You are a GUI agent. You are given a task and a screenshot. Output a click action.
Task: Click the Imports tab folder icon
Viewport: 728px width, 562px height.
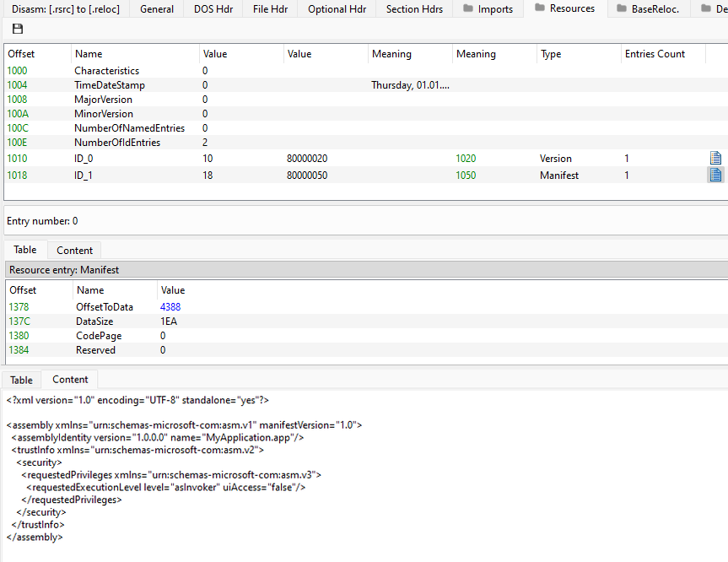[x=468, y=8]
